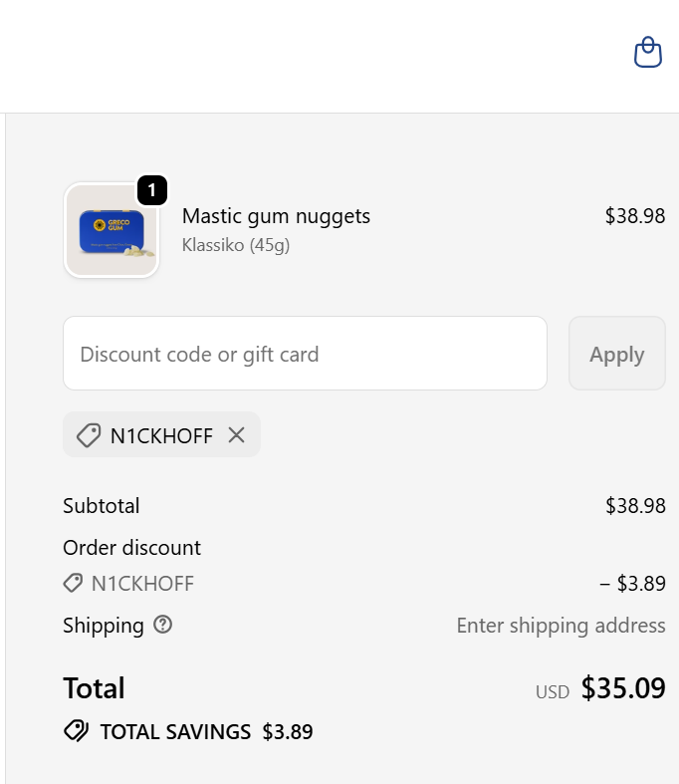
Task: Click the TOTAL SAVINGS text
Action: tap(175, 732)
